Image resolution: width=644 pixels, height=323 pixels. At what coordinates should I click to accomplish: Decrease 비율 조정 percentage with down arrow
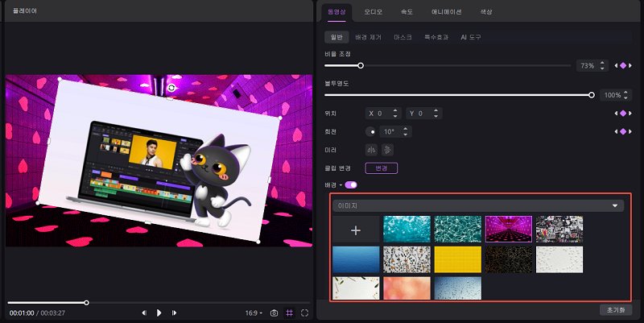[602, 68]
